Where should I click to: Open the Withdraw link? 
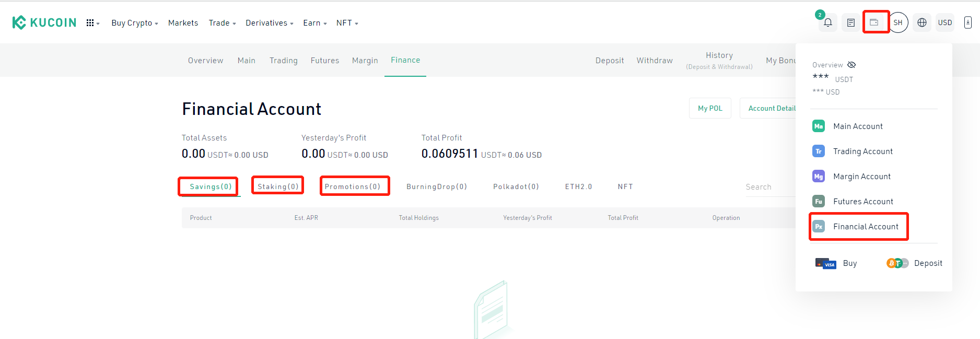655,61
